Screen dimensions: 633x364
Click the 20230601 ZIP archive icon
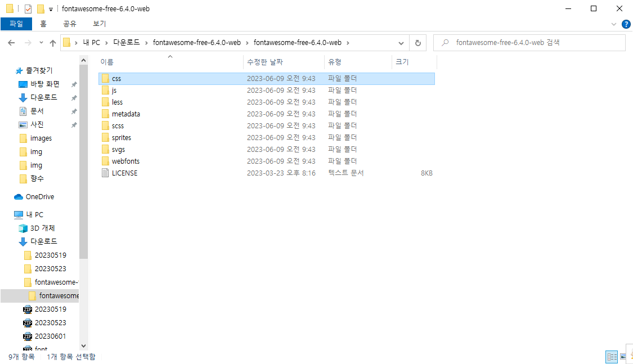[x=28, y=336]
